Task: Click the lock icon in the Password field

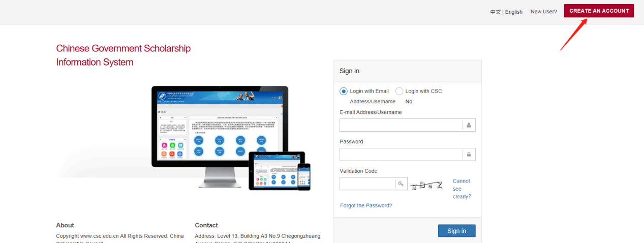Action: coord(469,155)
